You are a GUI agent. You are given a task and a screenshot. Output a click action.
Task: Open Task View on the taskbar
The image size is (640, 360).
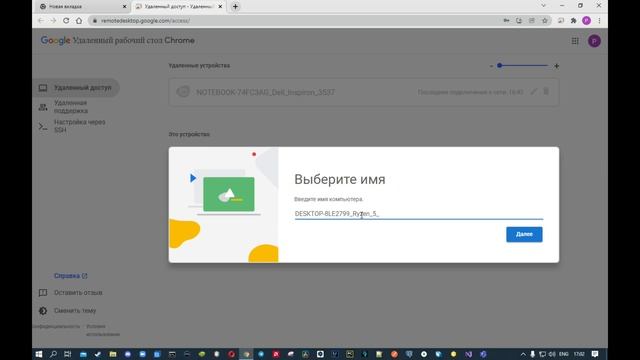click(x=68, y=354)
